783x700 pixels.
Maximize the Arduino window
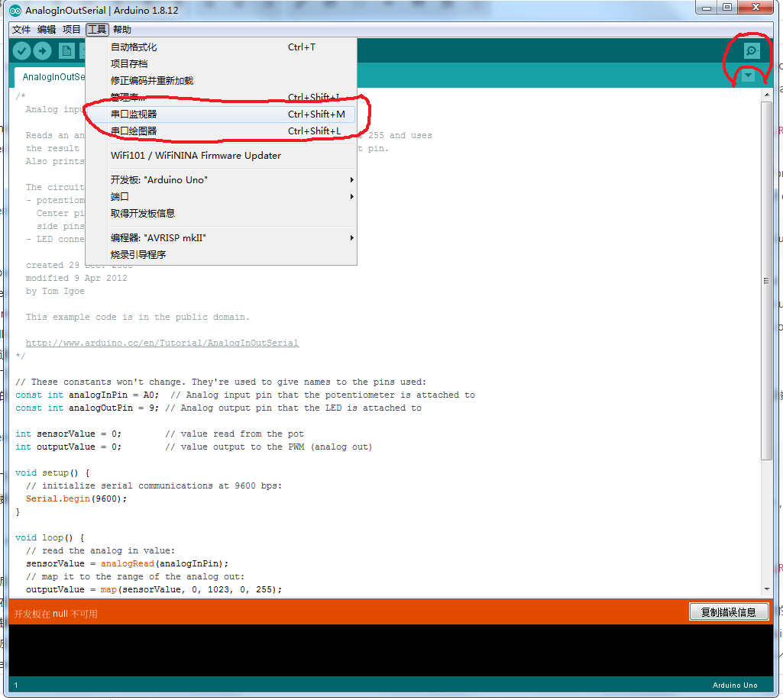[727, 8]
